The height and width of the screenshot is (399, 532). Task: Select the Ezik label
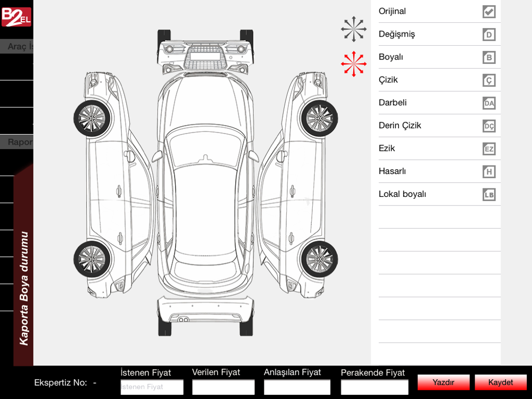pos(387,148)
